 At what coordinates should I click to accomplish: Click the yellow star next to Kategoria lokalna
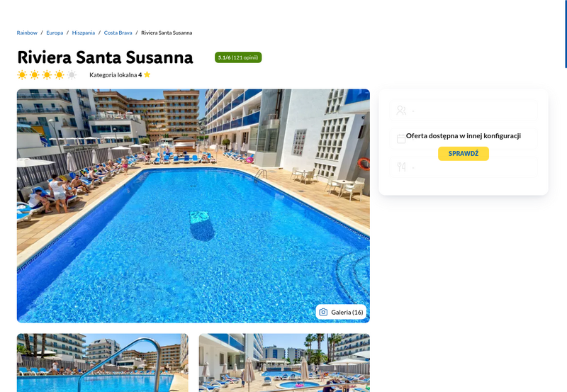(147, 74)
